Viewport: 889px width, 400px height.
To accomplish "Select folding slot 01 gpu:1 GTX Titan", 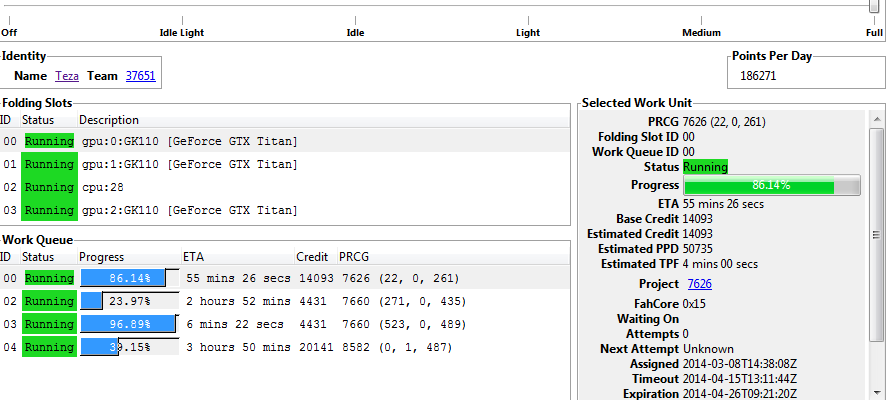I will coord(285,164).
